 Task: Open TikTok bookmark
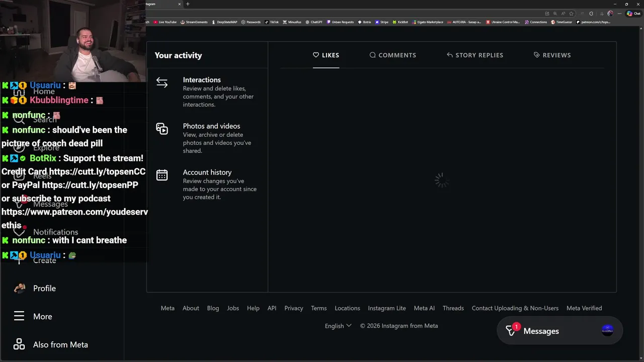(x=272, y=22)
